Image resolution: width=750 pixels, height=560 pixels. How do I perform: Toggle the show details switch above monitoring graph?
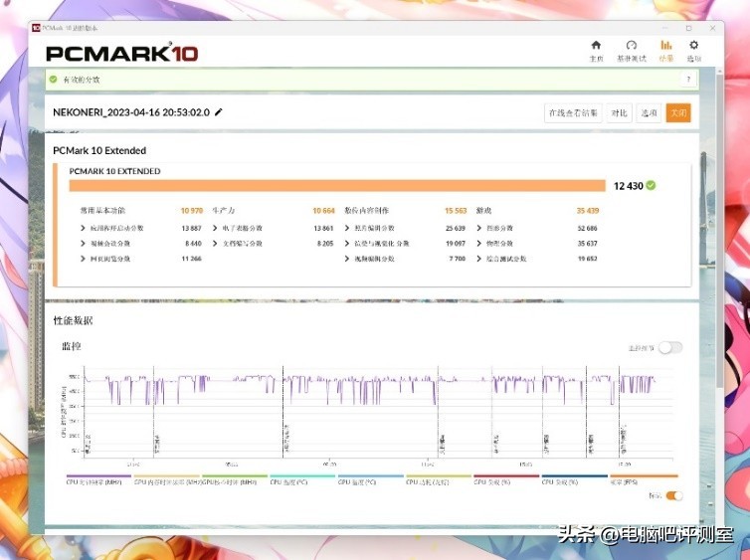pyautogui.click(x=670, y=347)
